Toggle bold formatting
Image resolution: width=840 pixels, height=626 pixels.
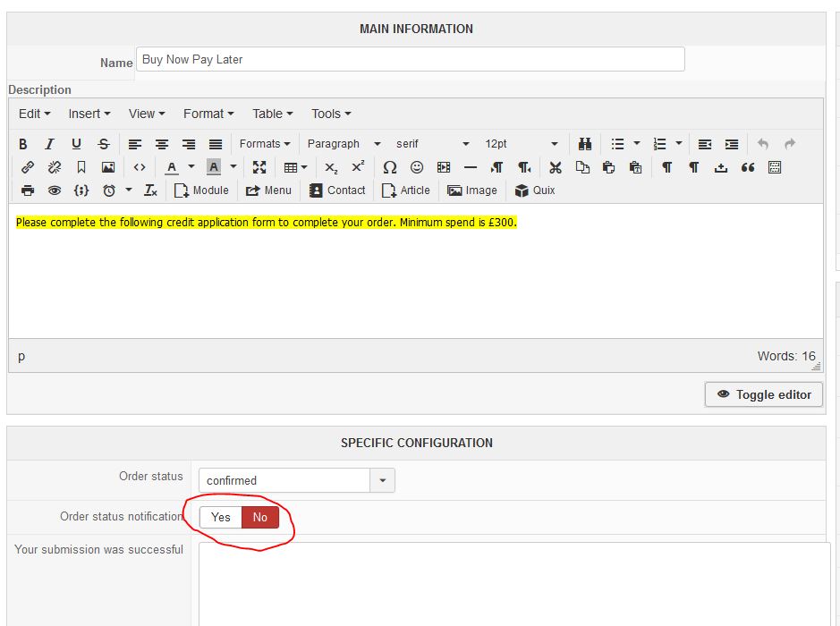click(23, 144)
